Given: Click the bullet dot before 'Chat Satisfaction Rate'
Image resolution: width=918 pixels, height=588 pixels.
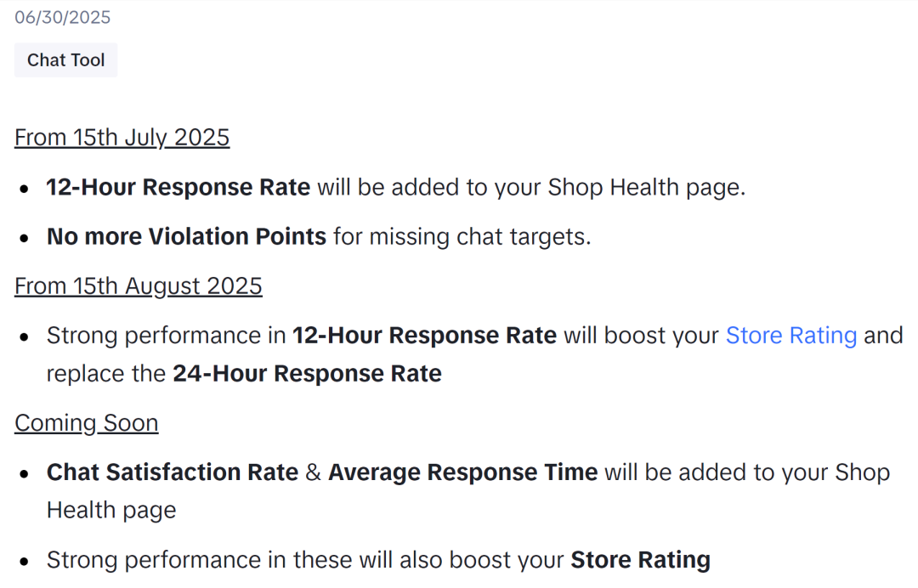Looking at the screenshot, I should tap(25, 473).
